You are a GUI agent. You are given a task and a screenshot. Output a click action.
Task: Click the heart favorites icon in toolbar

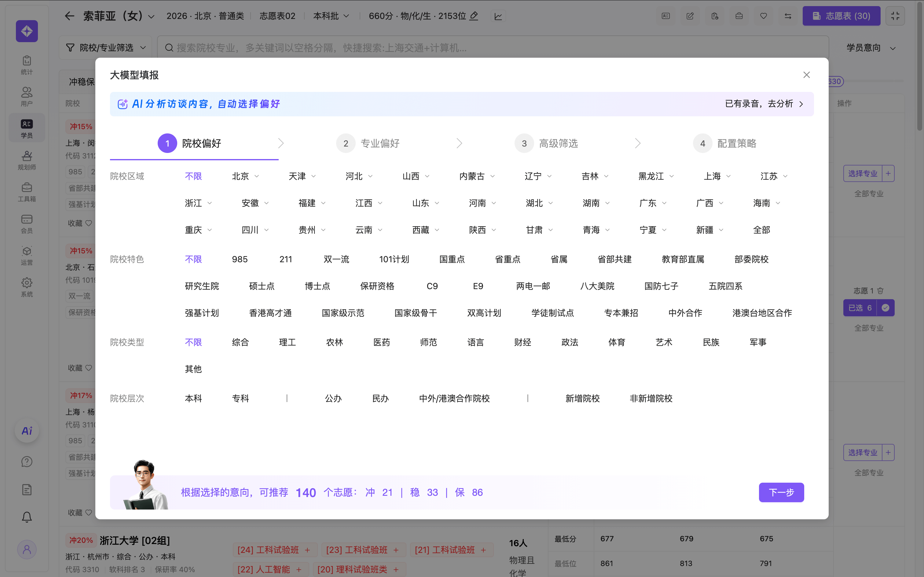click(763, 16)
